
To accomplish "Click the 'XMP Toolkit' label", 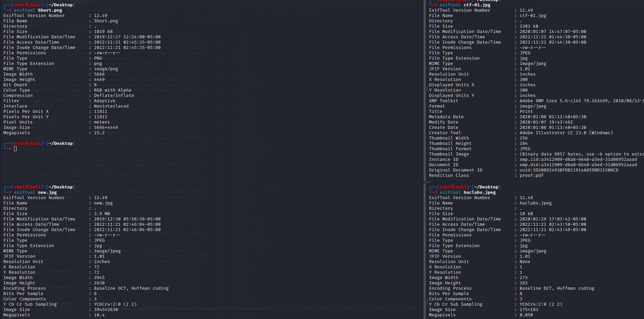I will (x=444, y=101).
